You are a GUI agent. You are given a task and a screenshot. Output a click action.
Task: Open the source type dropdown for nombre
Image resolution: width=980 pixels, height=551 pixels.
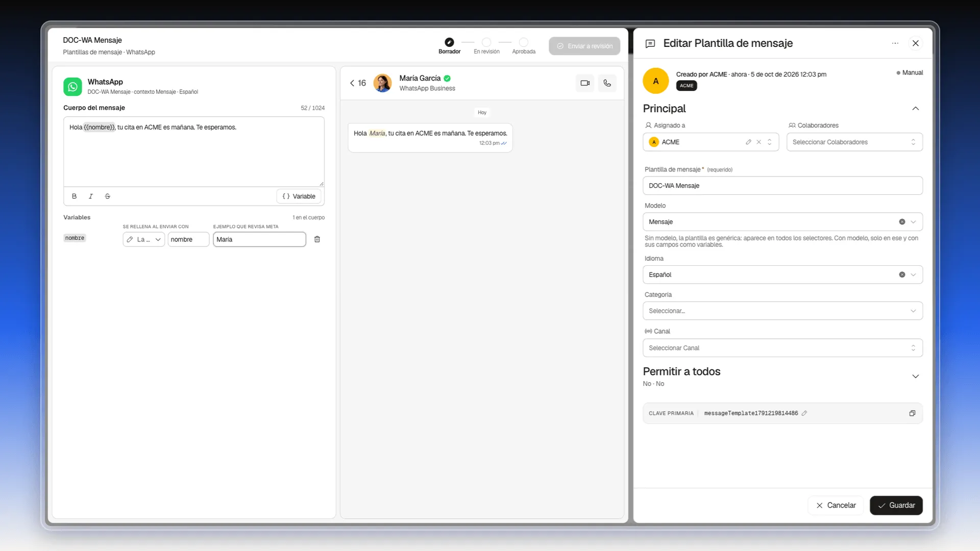point(143,239)
